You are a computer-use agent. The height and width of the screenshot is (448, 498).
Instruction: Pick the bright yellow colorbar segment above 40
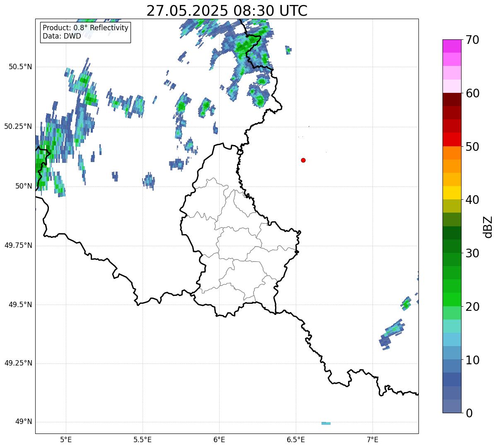point(452,193)
